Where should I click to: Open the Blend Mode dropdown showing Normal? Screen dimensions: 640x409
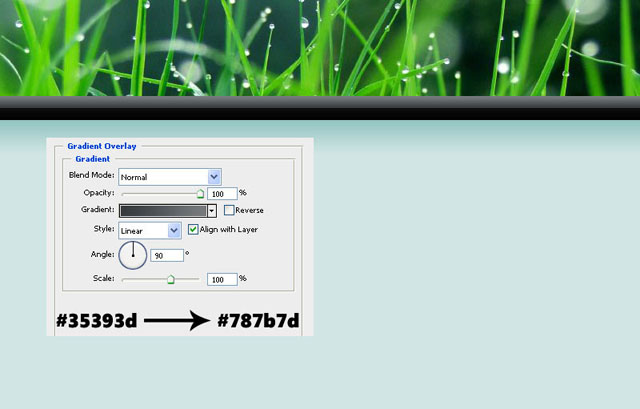170,177
